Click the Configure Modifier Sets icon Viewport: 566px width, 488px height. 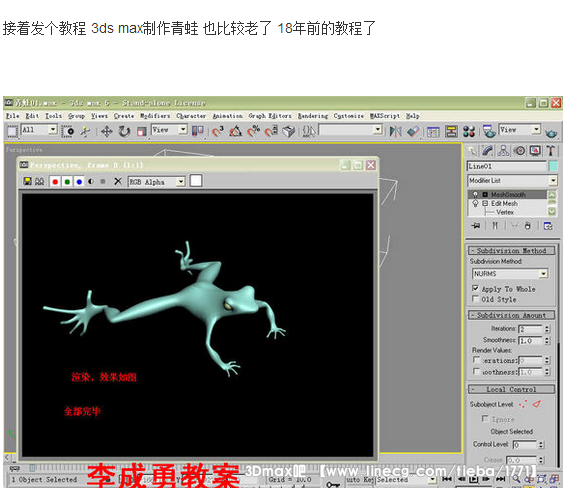[x=548, y=226]
